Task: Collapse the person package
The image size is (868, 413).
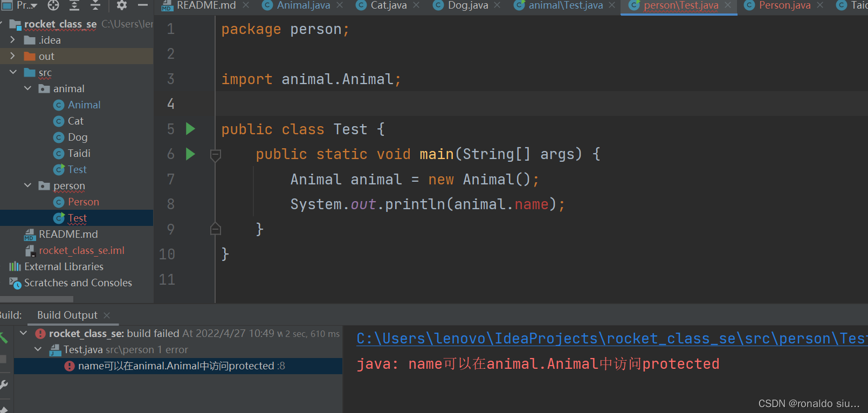Action: click(x=27, y=185)
